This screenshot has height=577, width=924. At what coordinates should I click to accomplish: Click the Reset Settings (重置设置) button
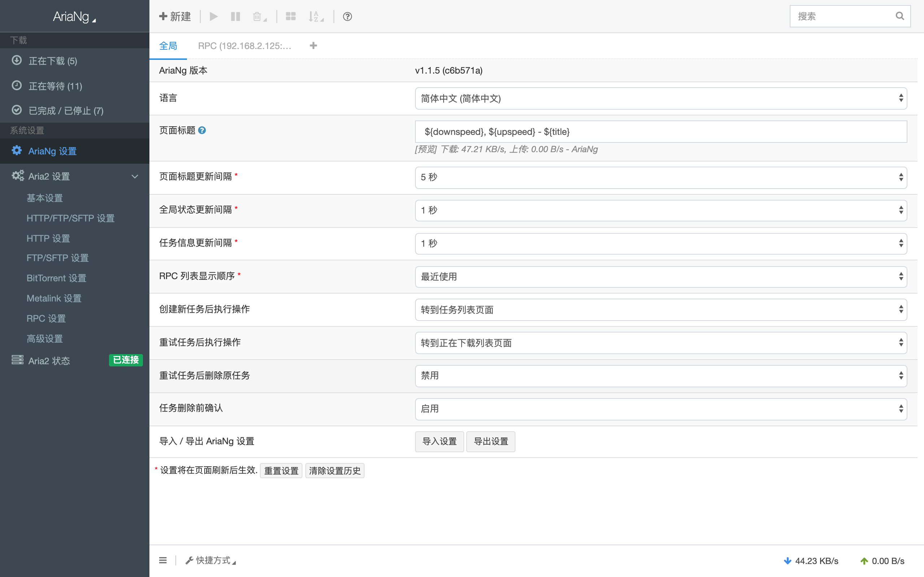point(281,471)
